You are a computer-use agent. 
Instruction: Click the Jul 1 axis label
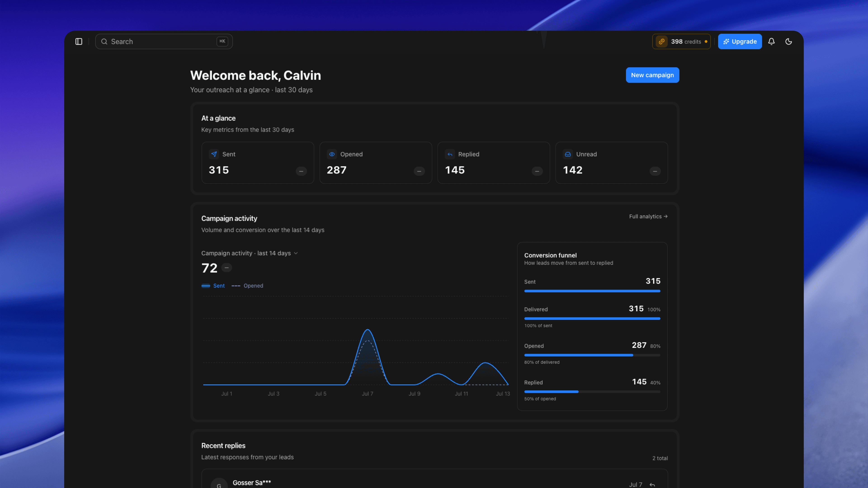click(227, 394)
